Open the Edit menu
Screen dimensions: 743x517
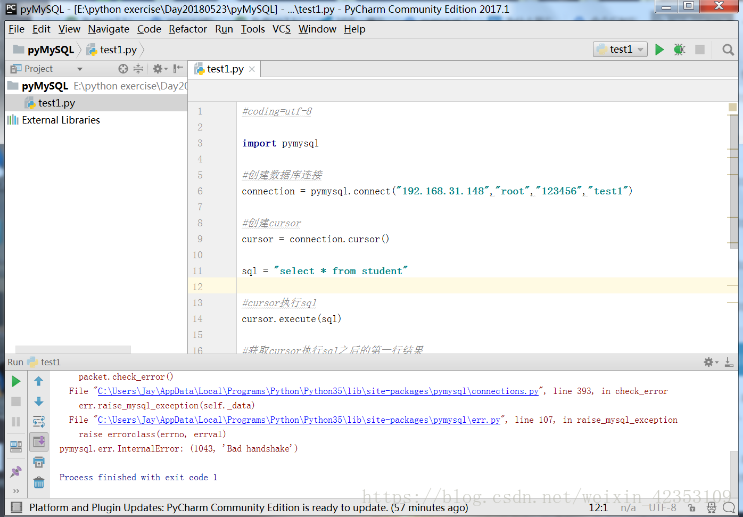tap(41, 29)
